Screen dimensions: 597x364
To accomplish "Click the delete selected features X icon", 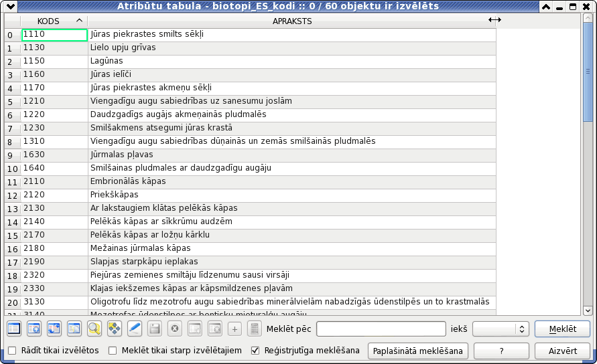I will [x=175, y=329].
